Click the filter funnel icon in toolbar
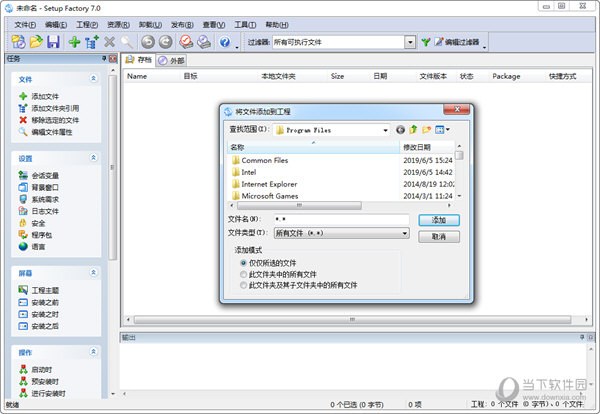Screen dimensions: 600x414 click(x=426, y=42)
